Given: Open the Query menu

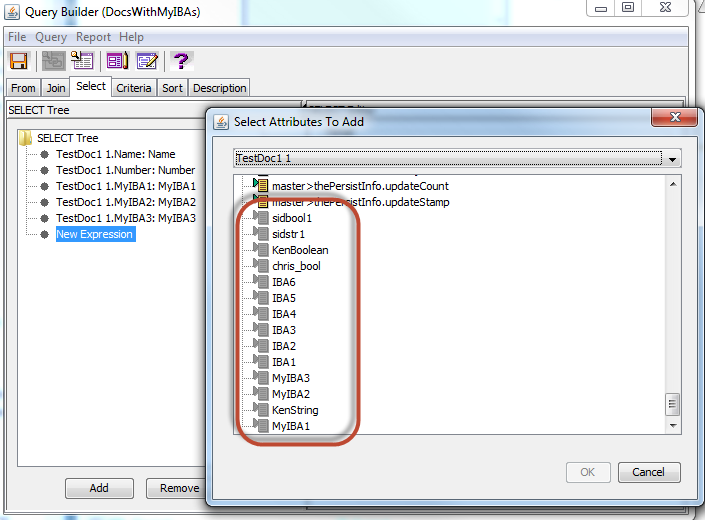Looking at the screenshot, I should 51,37.
